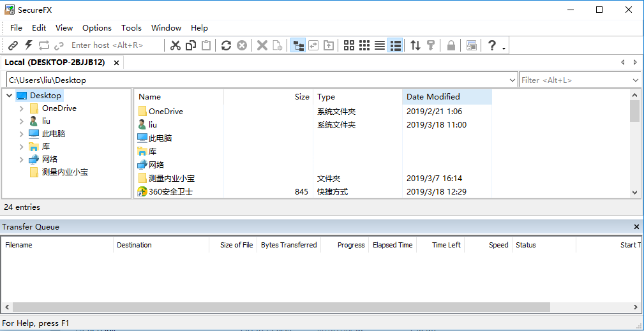Switch to list view icon
This screenshot has height=331, width=644.
pyautogui.click(x=380, y=45)
